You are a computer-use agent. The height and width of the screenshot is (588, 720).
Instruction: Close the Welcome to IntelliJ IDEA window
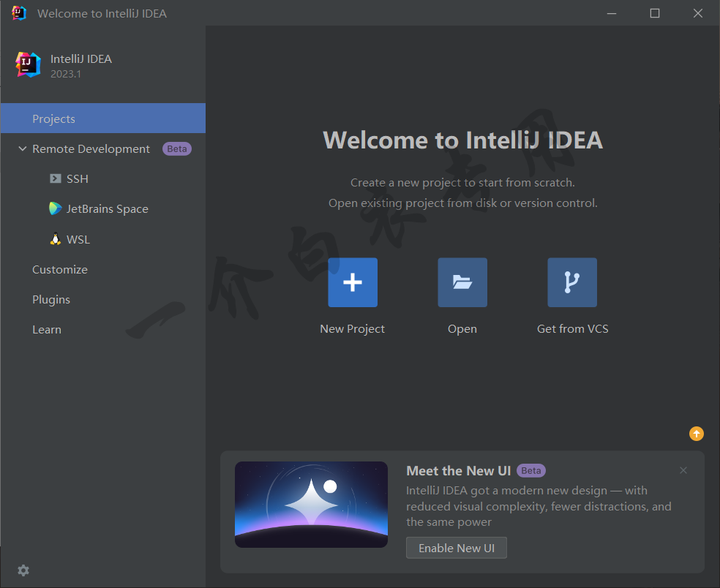click(x=698, y=13)
